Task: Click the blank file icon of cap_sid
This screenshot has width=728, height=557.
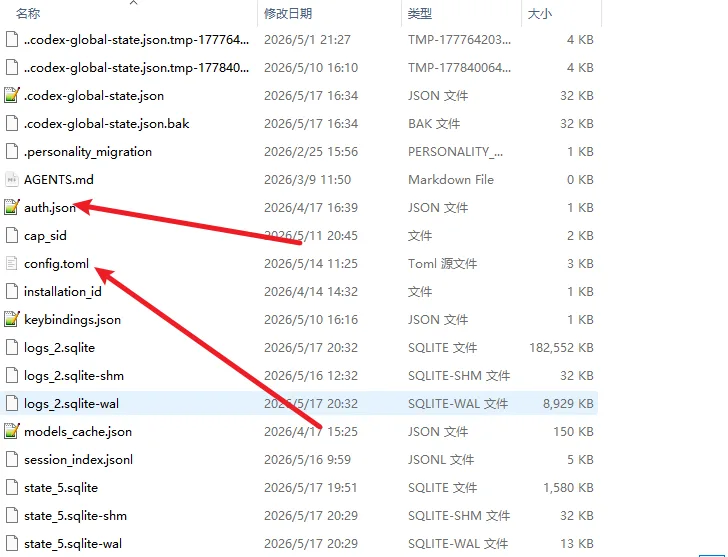Action: click(x=12, y=235)
